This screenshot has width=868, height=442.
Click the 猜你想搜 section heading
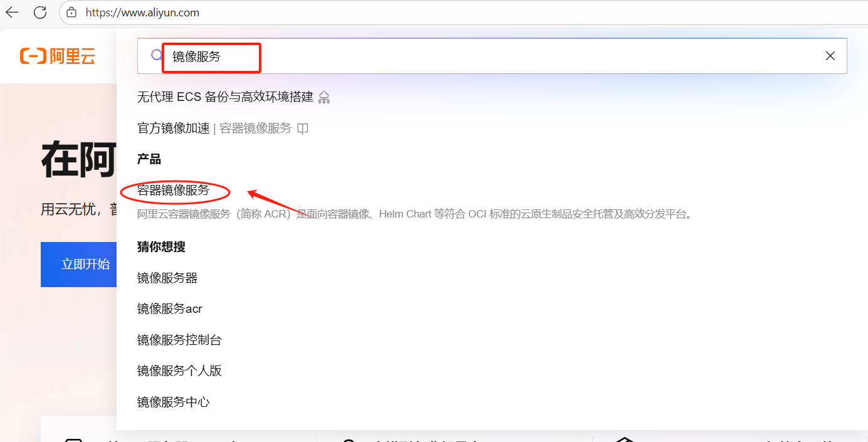point(161,247)
